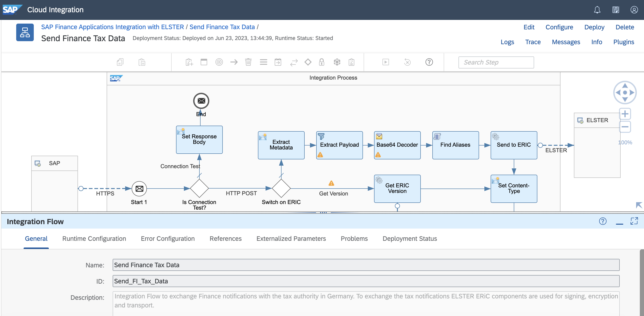Open the Deployment Status tab

pyautogui.click(x=409, y=239)
